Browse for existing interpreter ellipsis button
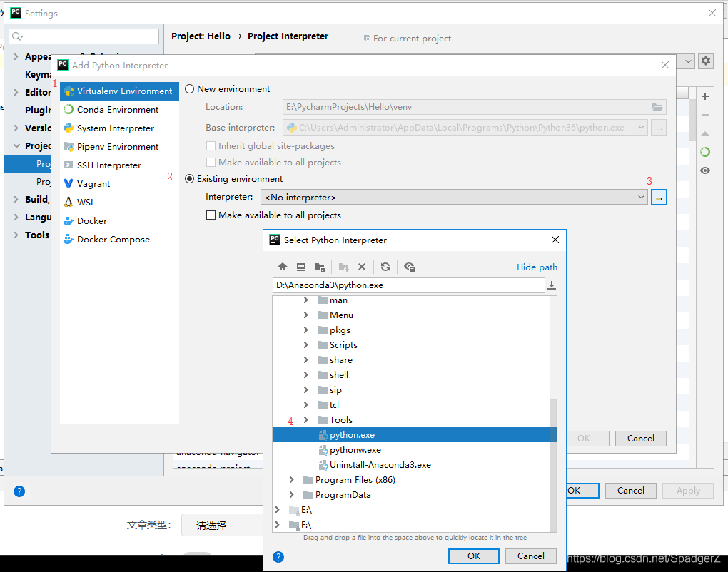 click(659, 197)
